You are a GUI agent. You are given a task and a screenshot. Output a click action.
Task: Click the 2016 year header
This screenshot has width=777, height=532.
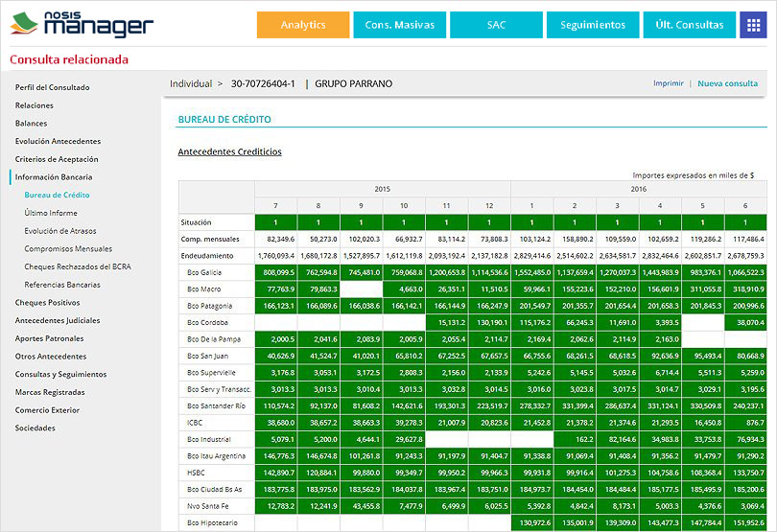638,189
